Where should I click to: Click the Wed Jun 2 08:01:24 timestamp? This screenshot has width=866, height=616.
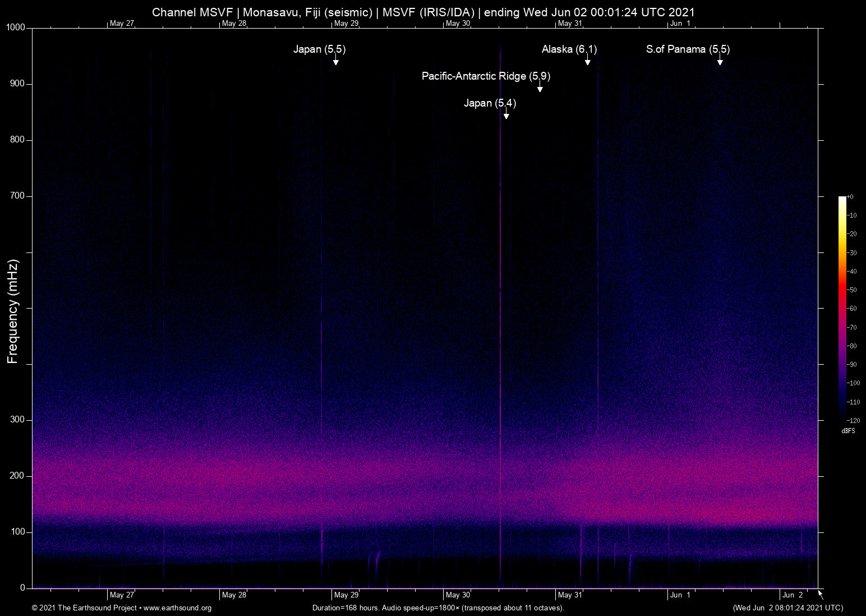[788, 608]
